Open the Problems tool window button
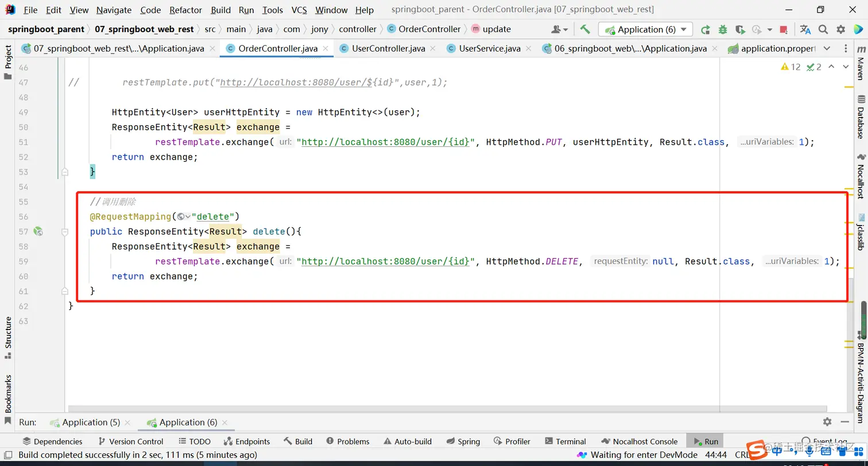 click(x=348, y=441)
